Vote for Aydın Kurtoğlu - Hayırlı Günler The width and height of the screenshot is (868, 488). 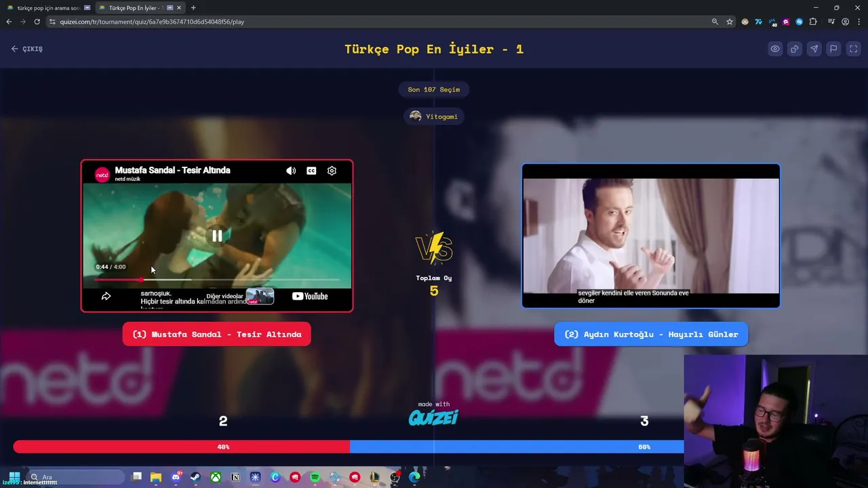651,334
